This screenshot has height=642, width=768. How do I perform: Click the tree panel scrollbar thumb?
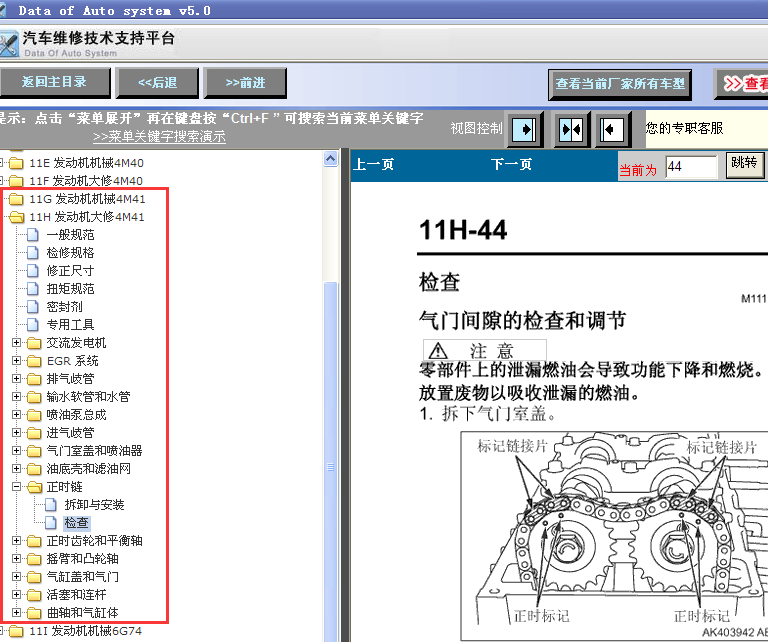[331, 462]
